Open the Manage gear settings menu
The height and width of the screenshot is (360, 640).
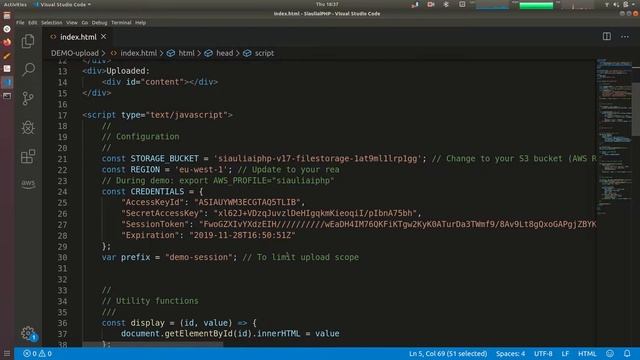click(28, 333)
